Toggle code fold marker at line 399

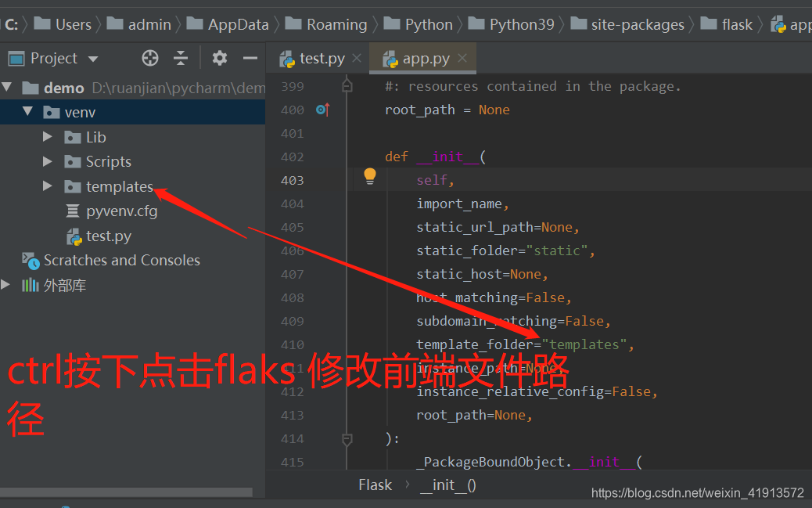coord(347,85)
